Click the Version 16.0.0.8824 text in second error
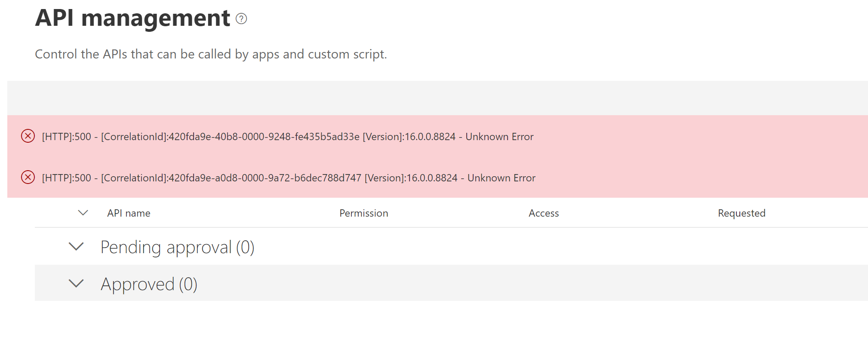Viewport: 868px width, 346px height. pyautogui.click(x=411, y=178)
